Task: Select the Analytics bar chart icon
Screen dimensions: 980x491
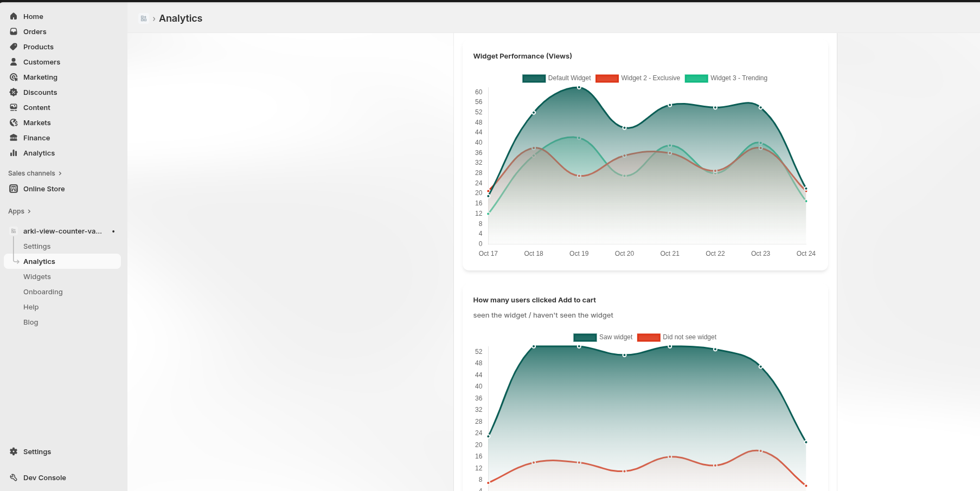Action: pyautogui.click(x=13, y=153)
